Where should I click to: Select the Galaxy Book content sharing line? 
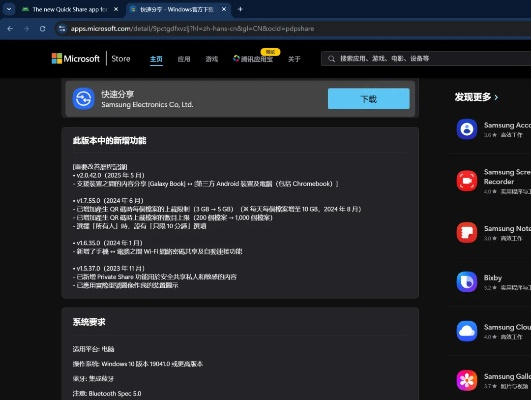(205, 184)
